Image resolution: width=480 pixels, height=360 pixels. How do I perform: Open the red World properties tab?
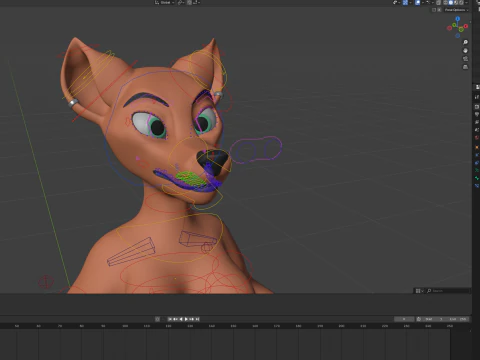coord(477,138)
